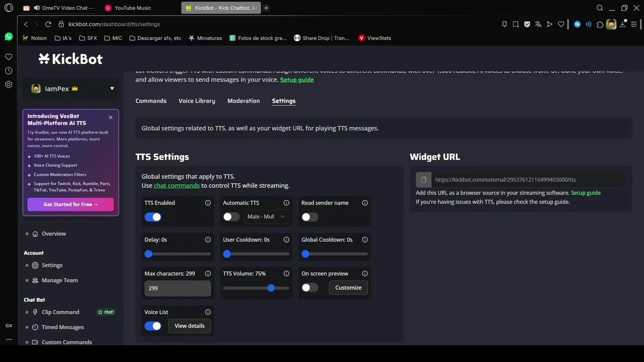Switch to Voice Library tab
Image resolution: width=644 pixels, height=362 pixels.
(197, 101)
